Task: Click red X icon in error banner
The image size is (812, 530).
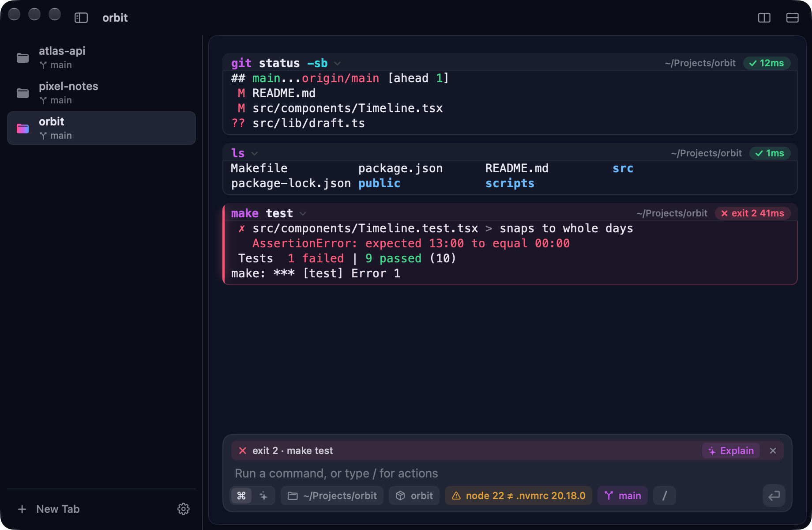Action: (242, 450)
